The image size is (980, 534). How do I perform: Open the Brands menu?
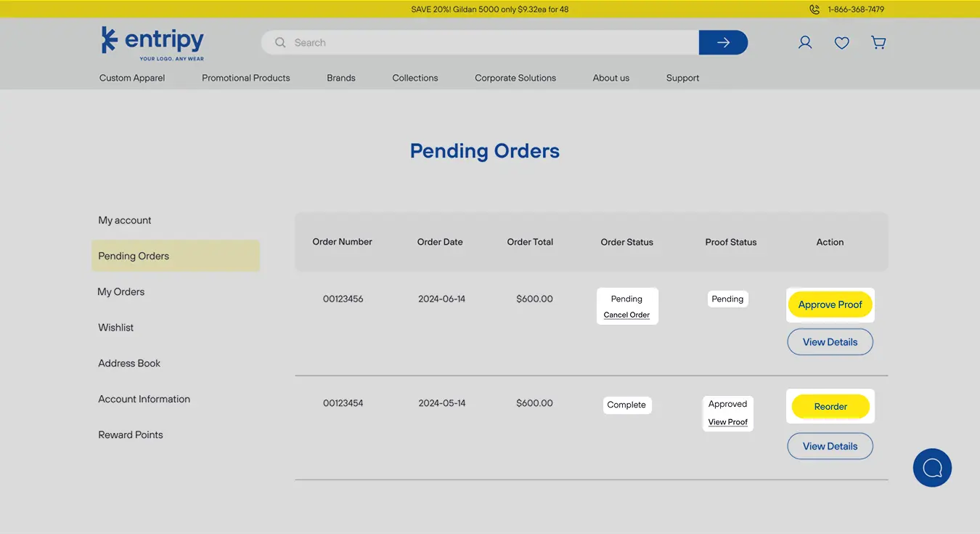(341, 78)
